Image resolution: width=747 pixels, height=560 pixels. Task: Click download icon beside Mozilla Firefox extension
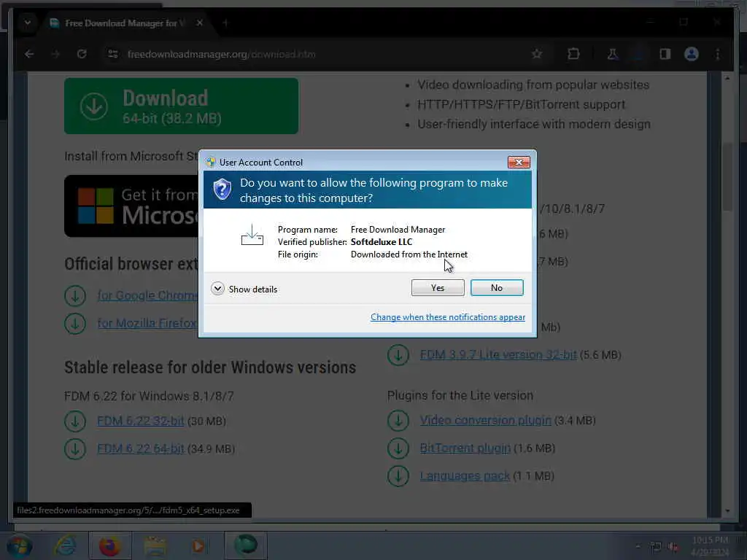pos(75,323)
